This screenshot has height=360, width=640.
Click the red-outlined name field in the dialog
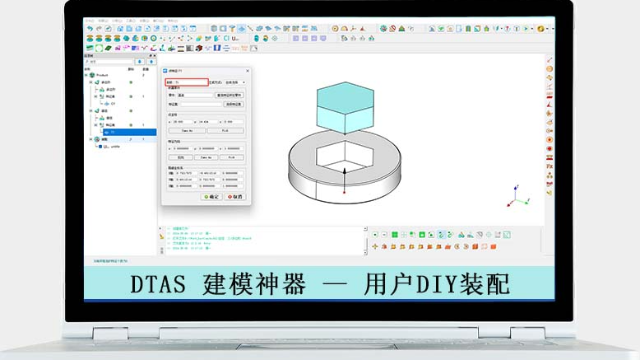point(187,82)
